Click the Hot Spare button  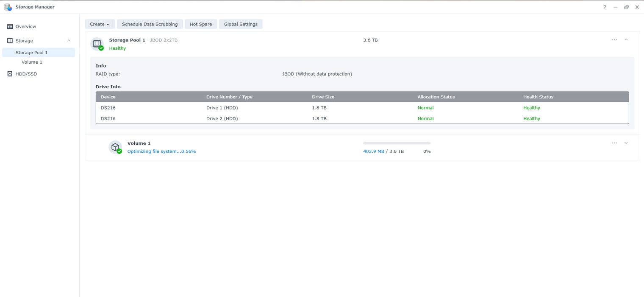(201, 24)
